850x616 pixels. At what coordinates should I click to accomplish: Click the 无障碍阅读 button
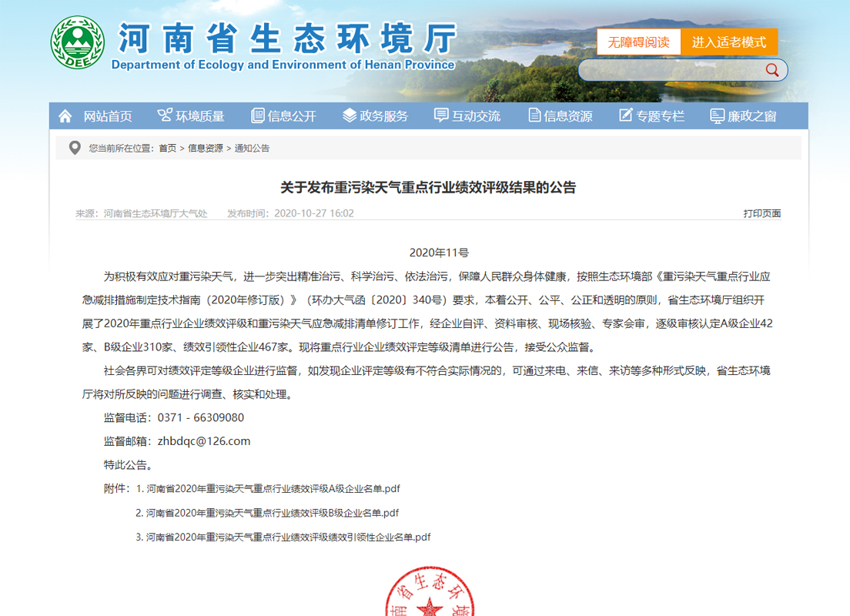(638, 42)
